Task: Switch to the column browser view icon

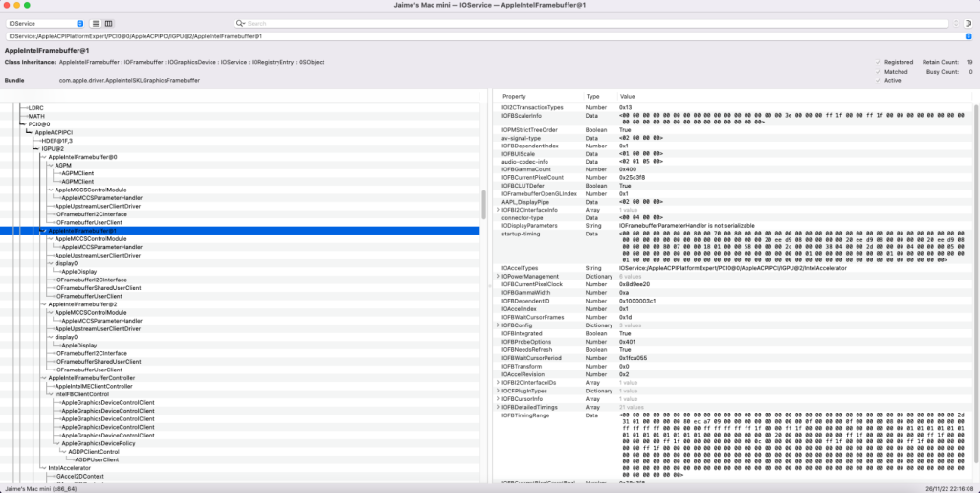Action: [108, 22]
